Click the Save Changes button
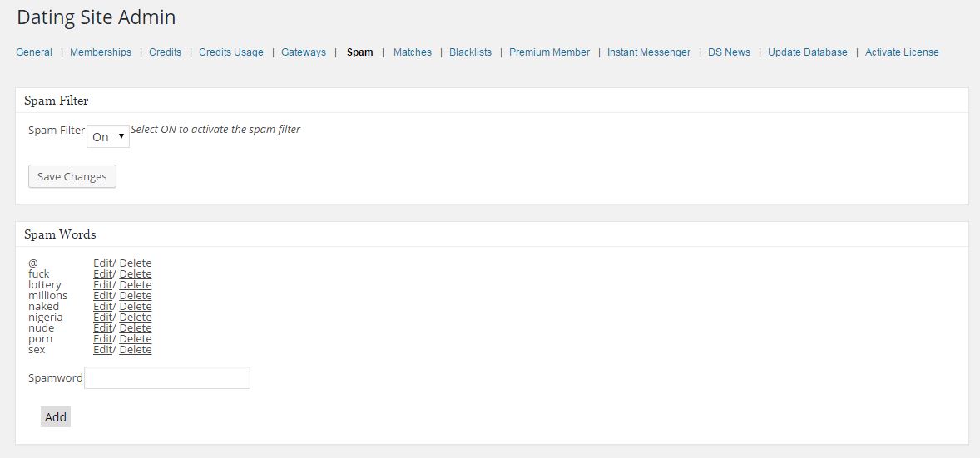Image resolution: width=980 pixels, height=458 pixels. tap(72, 176)
